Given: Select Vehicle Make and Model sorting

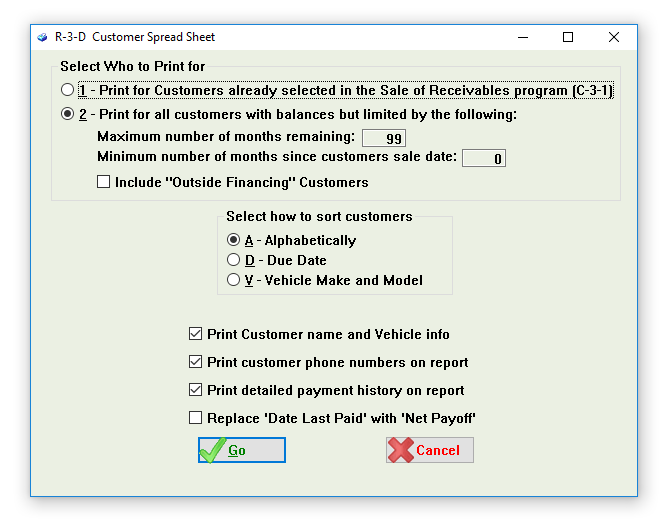Looking at the screenshot, I should pos(233,280).
